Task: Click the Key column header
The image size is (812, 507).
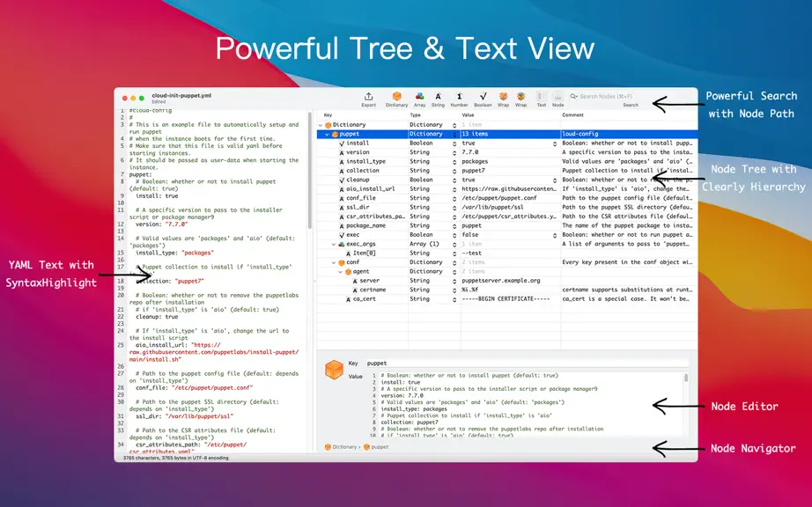Action: click(328, 114)
